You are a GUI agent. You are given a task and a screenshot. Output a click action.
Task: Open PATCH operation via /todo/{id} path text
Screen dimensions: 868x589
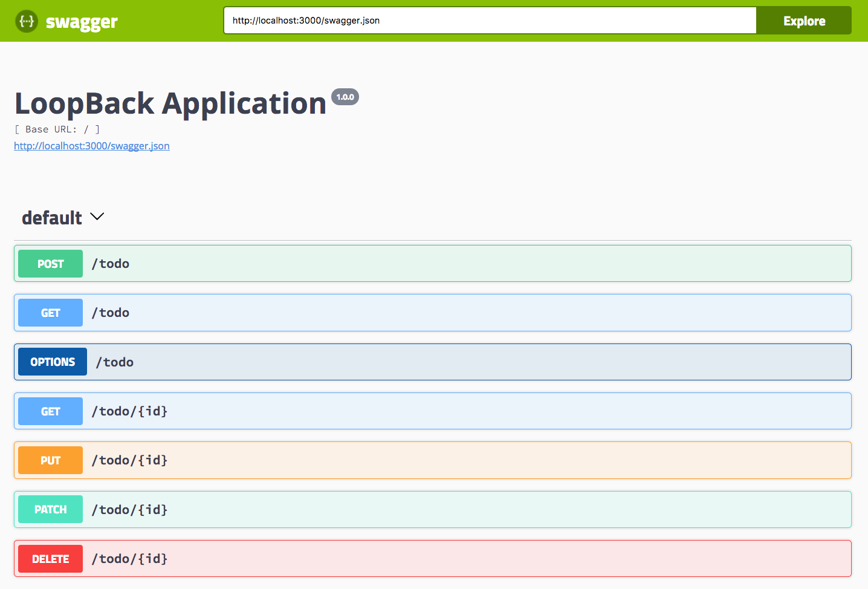(129, 510)
